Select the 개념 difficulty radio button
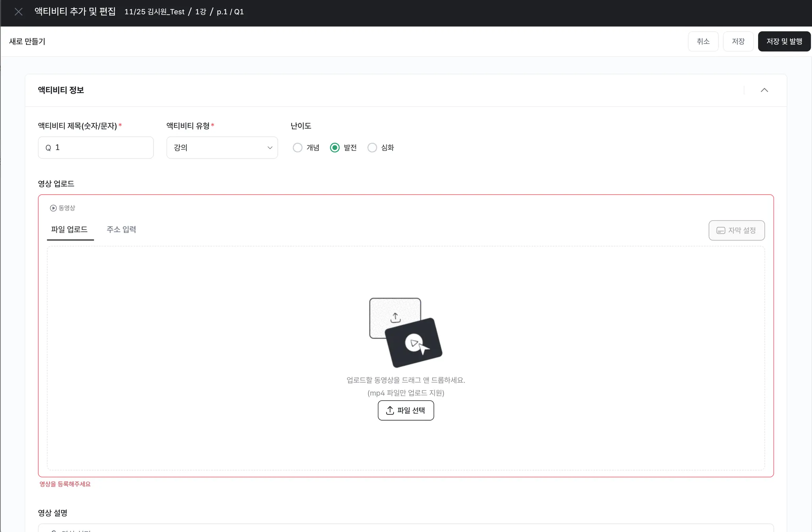The image size is (812, 532). coord(297,148)
